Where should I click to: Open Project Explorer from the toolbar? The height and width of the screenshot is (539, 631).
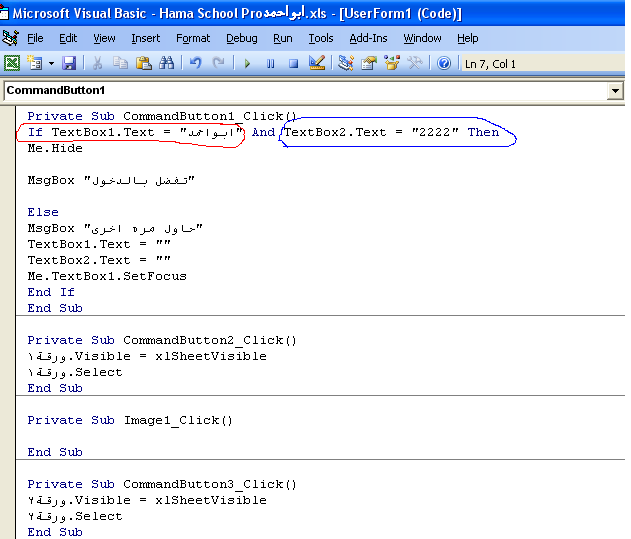[346, 63]
